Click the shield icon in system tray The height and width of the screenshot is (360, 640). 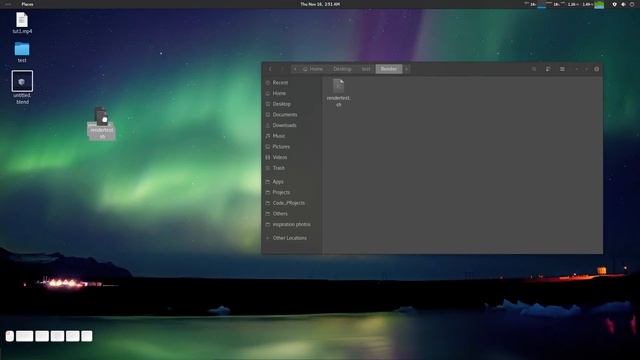[614, 4]
